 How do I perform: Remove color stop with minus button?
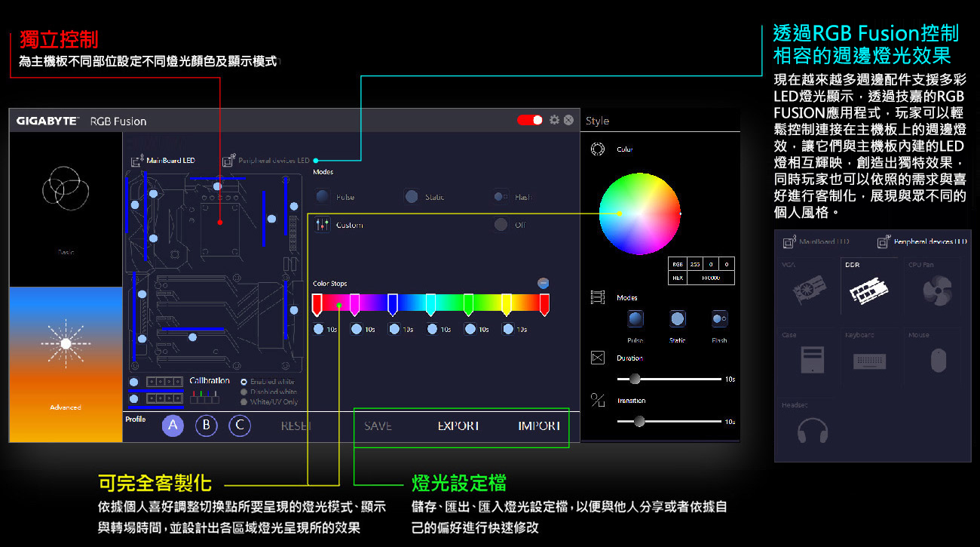tap(543, 283)
